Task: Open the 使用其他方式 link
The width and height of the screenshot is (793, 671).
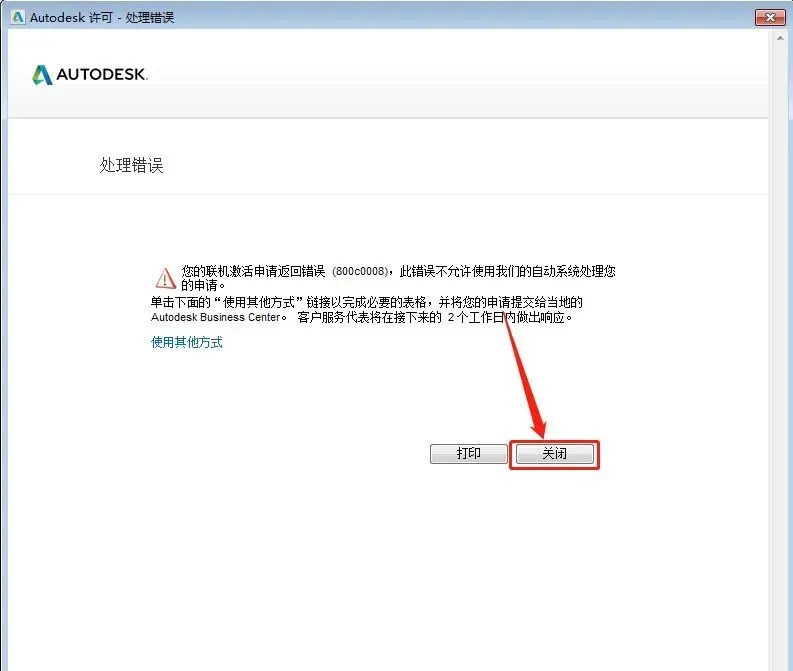Action: tap(187, 342)
